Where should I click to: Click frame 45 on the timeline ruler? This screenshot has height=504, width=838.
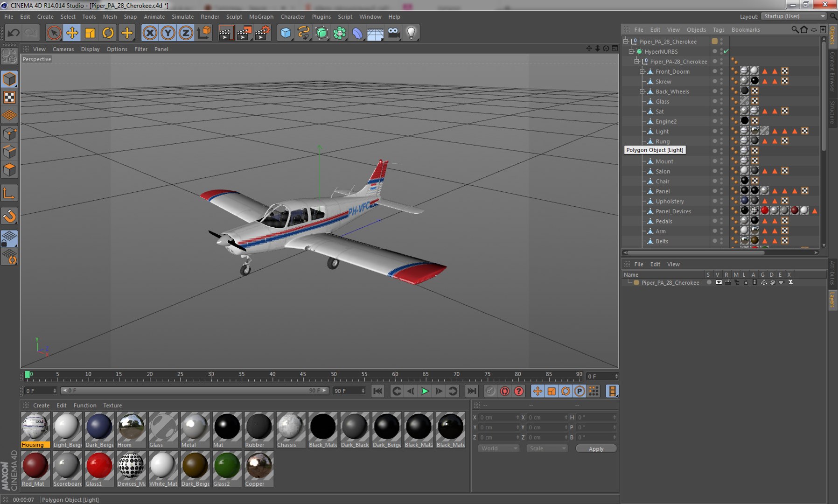click(303, 375)
